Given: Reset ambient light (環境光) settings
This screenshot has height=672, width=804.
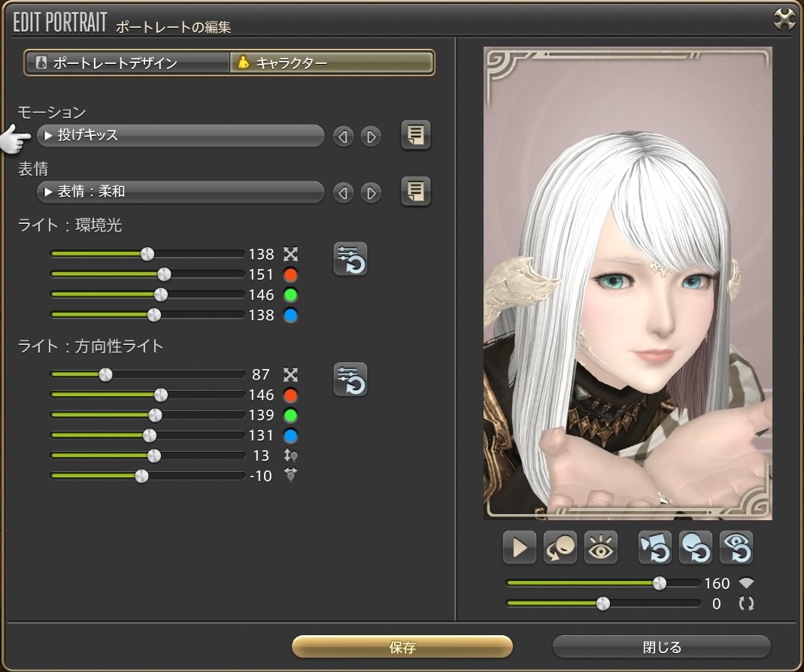Looking at the screenshot, I should click(350, 259).
